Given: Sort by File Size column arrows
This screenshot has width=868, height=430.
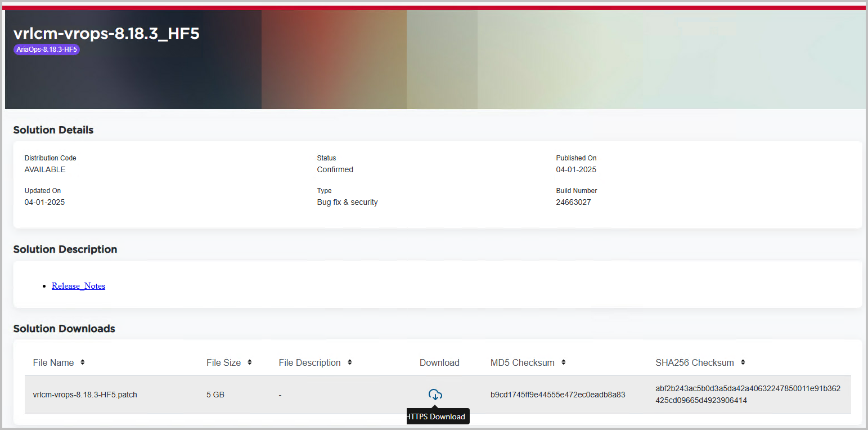Looking at the screenshot, I should pyautogui.click(x=249, y=362).
